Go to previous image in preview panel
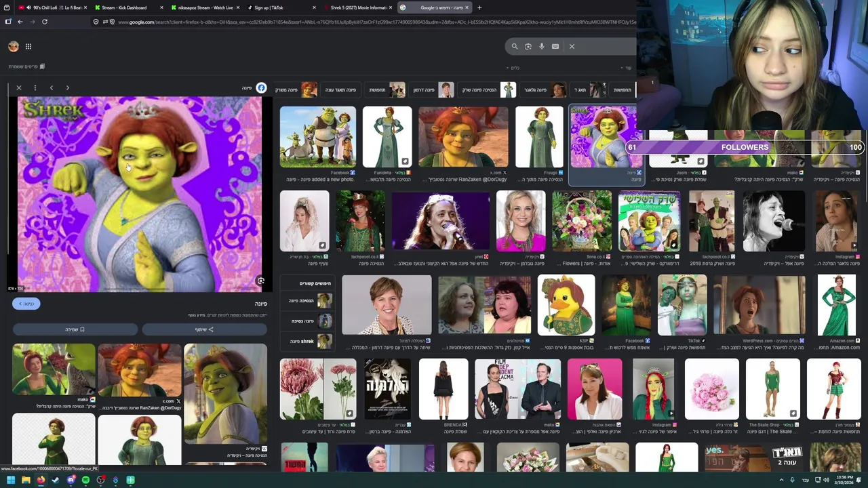The height and width of the screenshot is (488, 868). coord(52,87)
